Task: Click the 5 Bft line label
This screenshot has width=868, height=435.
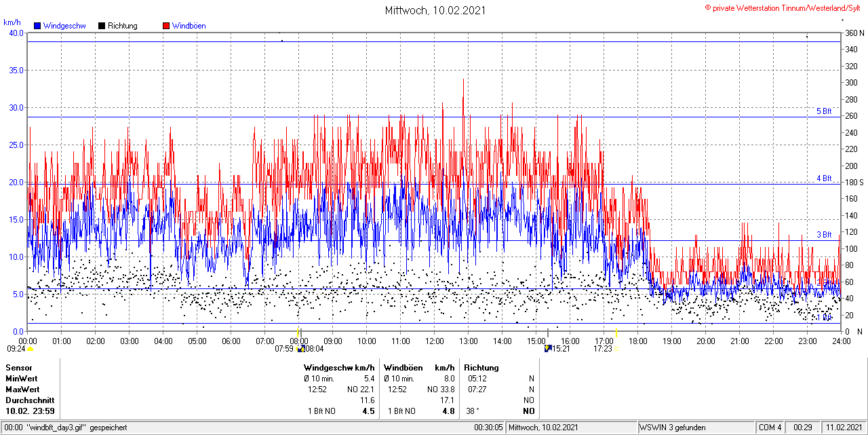Action: pyautogui.click(x=823, y=111)
